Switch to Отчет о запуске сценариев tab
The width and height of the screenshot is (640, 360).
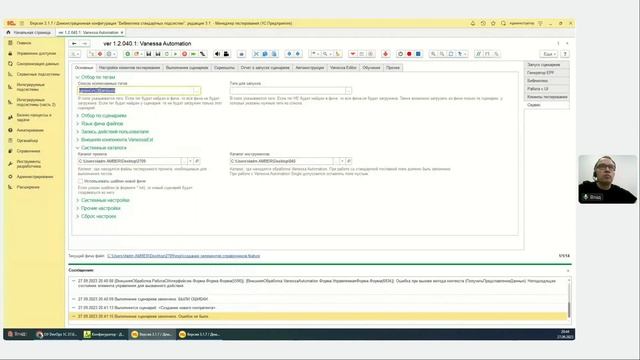pyautogui.click(x=265, y=68)
